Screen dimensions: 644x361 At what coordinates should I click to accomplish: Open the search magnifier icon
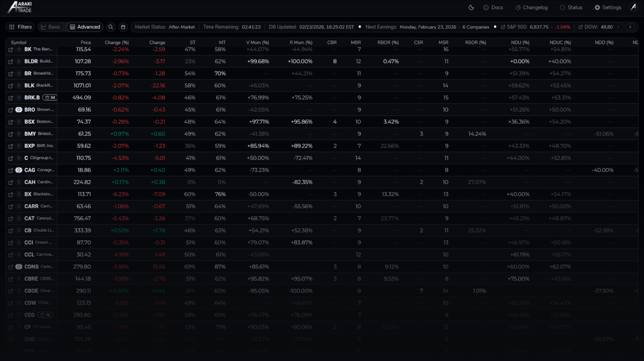point(111,27)
